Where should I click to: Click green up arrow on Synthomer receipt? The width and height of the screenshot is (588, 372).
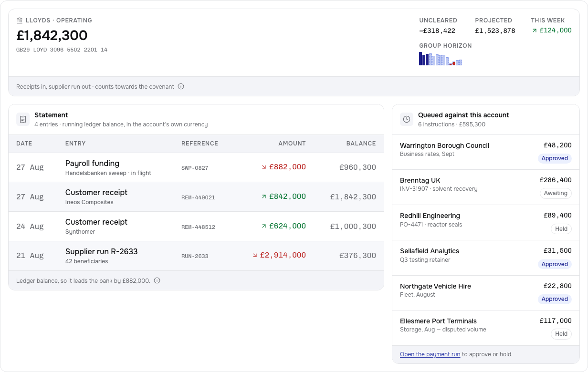tap(264, 226)
